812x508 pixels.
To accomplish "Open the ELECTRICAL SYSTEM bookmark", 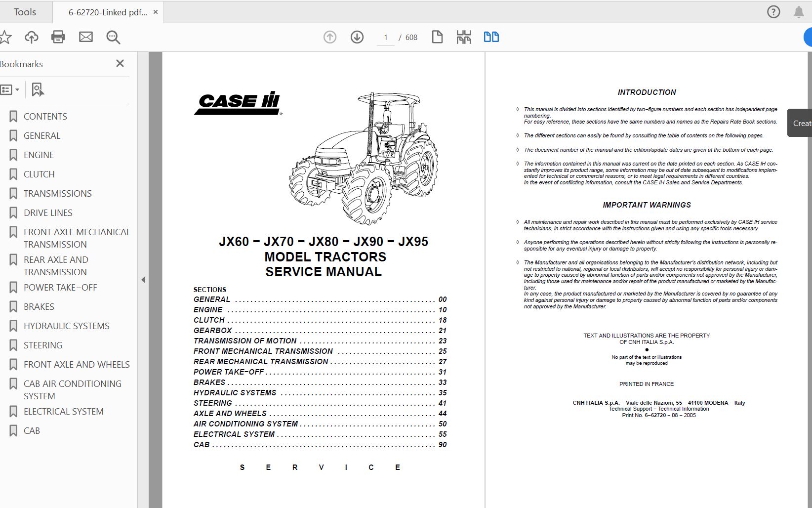I will [64, 411].
